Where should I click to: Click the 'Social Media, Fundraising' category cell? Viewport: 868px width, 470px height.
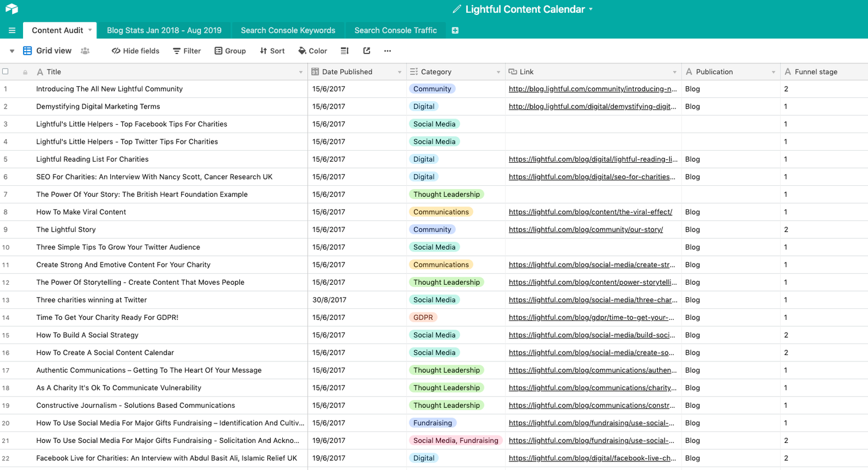[x=456, y=441]
